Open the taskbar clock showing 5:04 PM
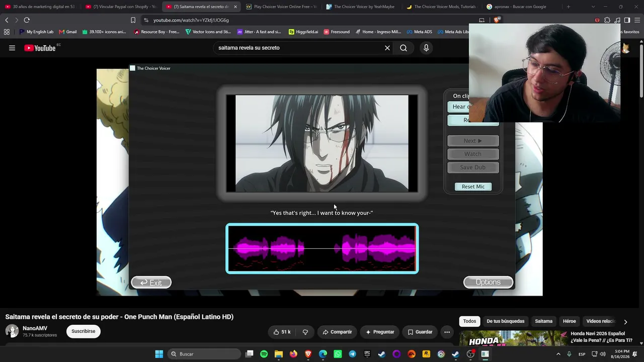 [622, 354]
